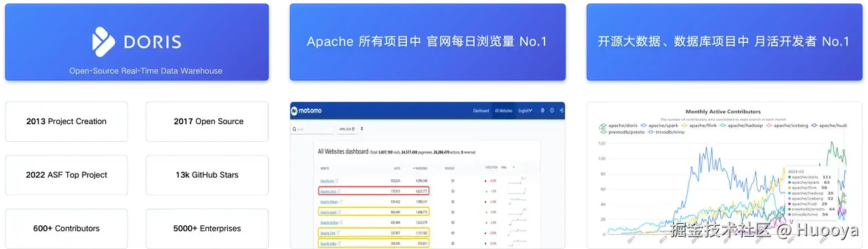This screenshot has height=249, width=868.
Task: Open the Apache Spark website link
Action: pyautogui.click(x=329, y=212)
